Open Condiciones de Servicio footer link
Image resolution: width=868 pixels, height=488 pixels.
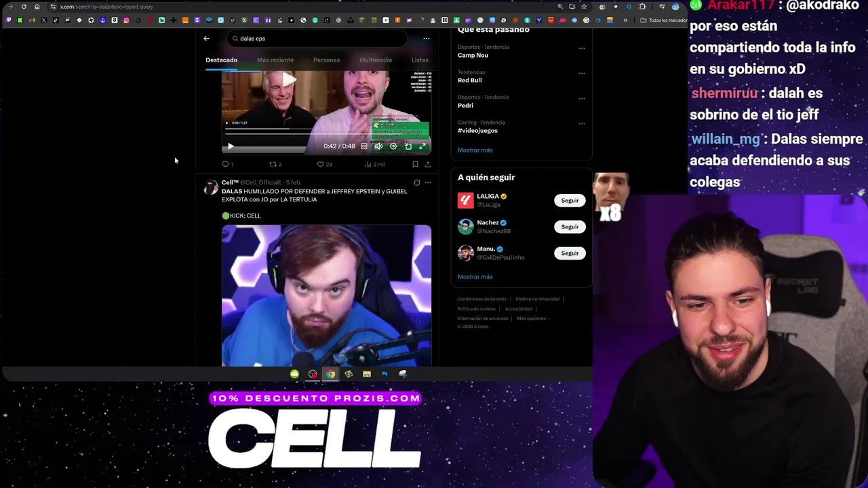coord(481,299)
